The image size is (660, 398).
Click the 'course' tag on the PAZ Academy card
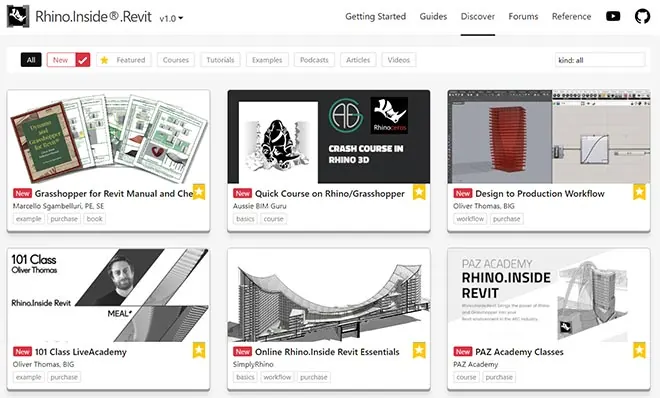[x=466, y=377]
